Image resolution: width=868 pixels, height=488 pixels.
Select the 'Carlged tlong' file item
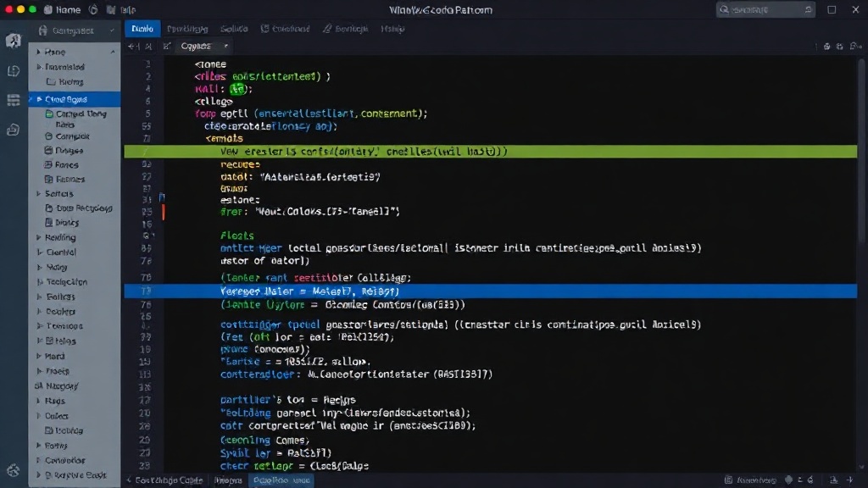[81, 114]
